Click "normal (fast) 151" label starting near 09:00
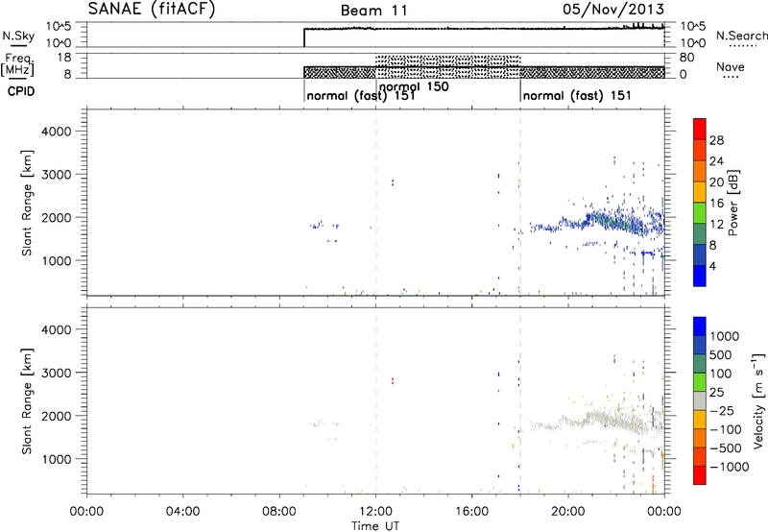Image resolution: width=768 pixels, height=532 pixels. pyautogui.click(x=361, y=95)
